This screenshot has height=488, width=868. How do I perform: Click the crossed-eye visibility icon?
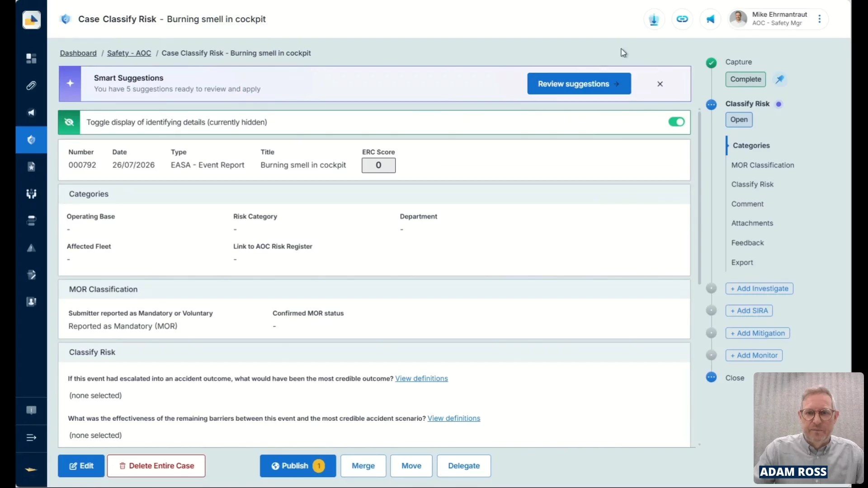pyautogui.click(x=69, y=122)
